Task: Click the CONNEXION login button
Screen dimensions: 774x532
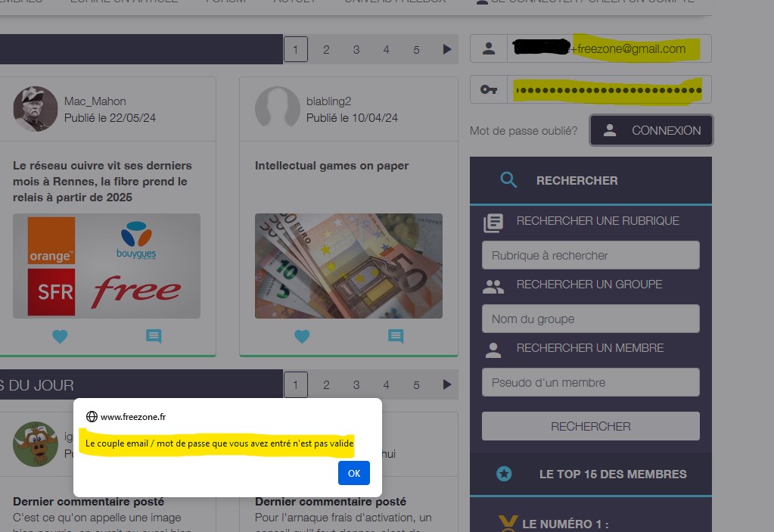Action: coord(651,130)
